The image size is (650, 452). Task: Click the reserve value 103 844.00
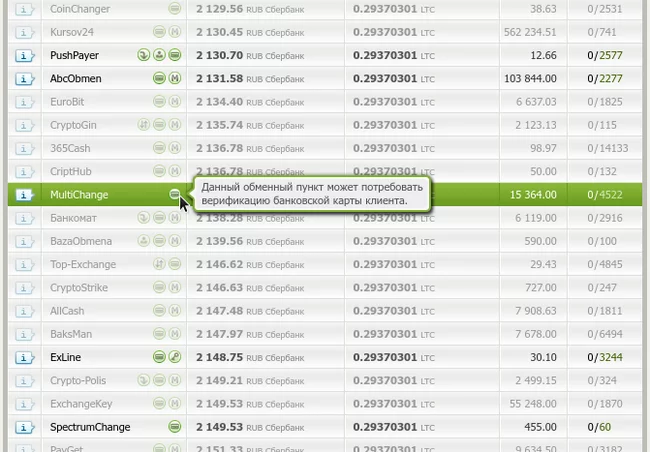pyautogui.click(x=530, y=79)
